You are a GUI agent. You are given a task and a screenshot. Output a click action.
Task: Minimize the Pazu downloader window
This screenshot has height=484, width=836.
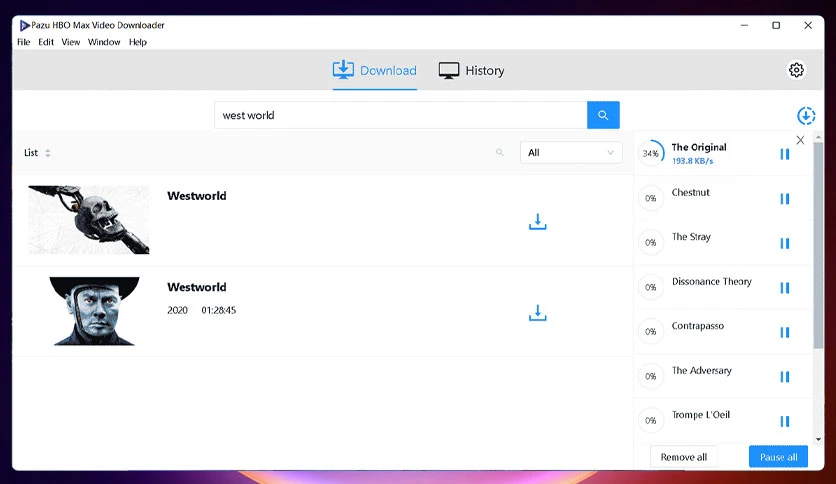coord(744,25)
